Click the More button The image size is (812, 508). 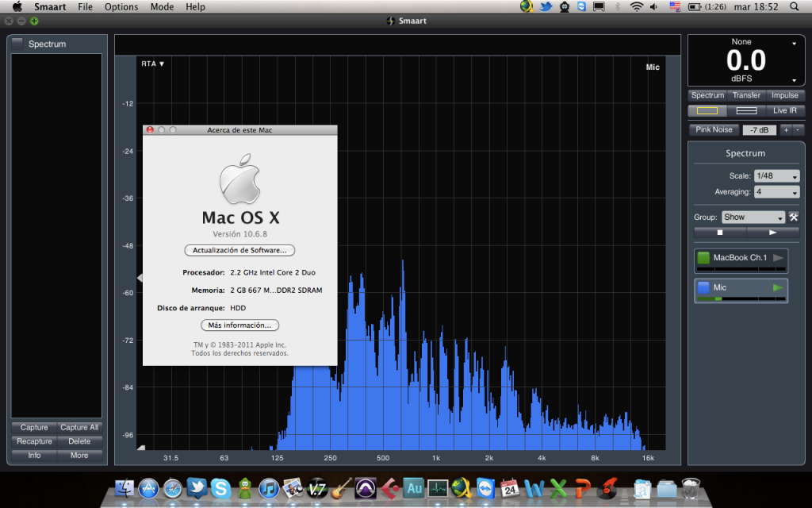pyautogui.click(x=79, y=456)
